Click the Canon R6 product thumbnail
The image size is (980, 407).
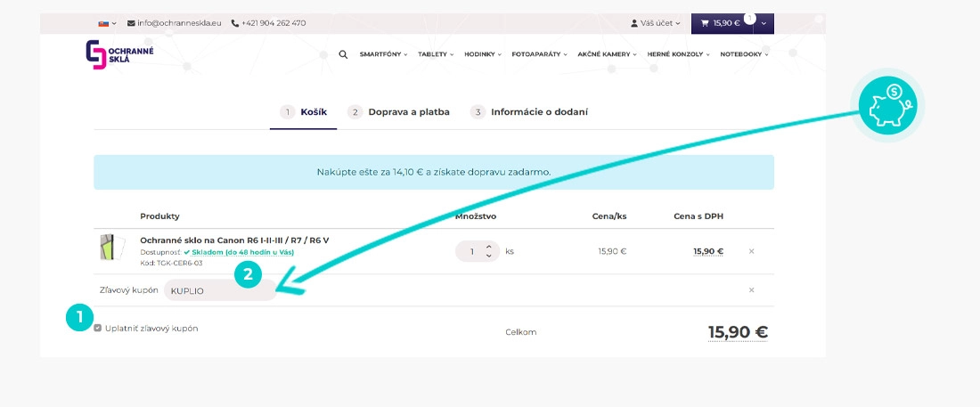click(x=112, y=247)
